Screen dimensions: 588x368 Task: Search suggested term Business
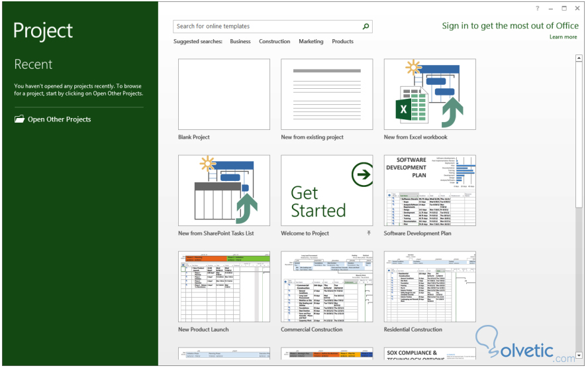pyautogui.click(x=240, y=41)
